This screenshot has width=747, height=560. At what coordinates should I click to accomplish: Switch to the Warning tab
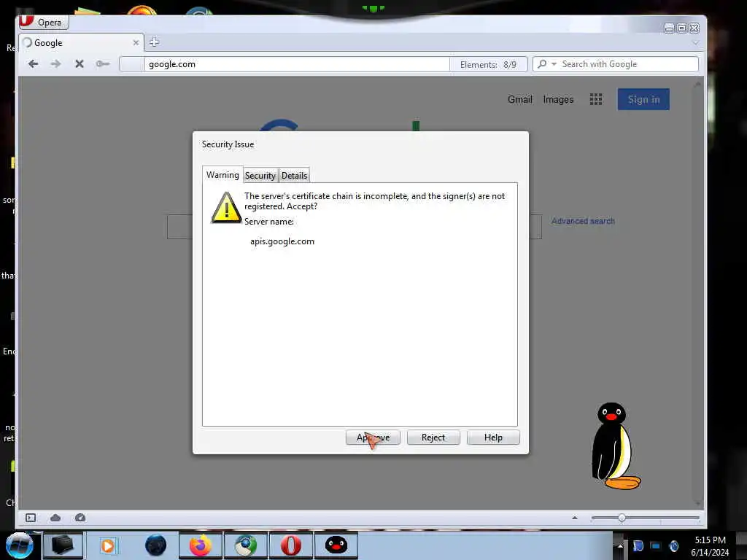click(x=222, y=175)
